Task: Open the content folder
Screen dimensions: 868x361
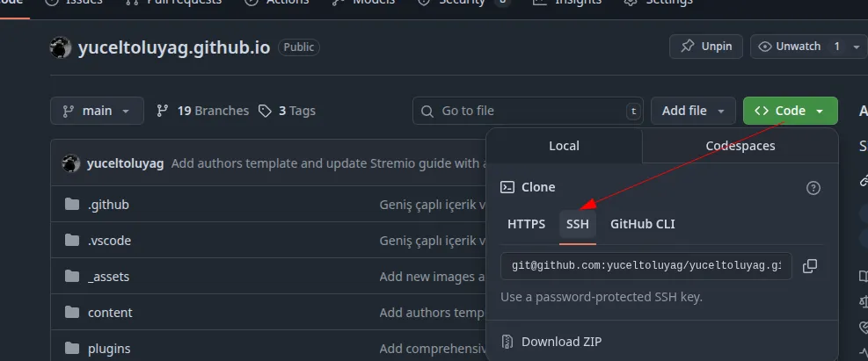Action: click(x=110, y=313)
